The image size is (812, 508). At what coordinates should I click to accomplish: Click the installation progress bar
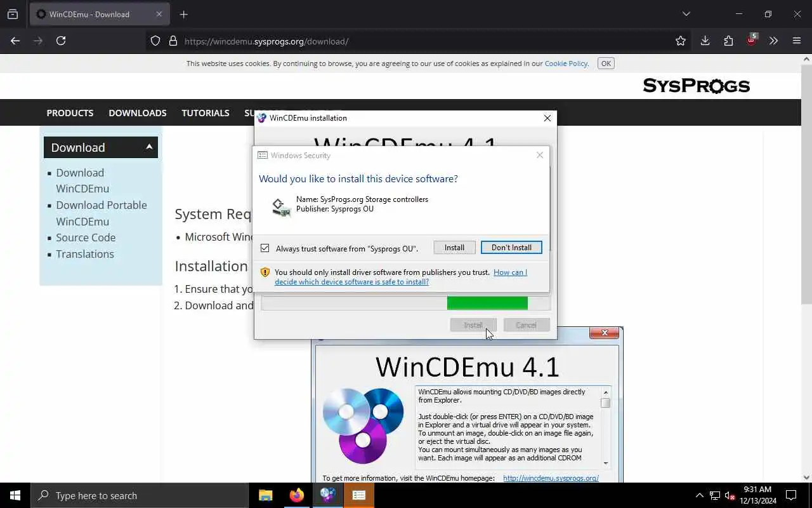coord(406,304)
